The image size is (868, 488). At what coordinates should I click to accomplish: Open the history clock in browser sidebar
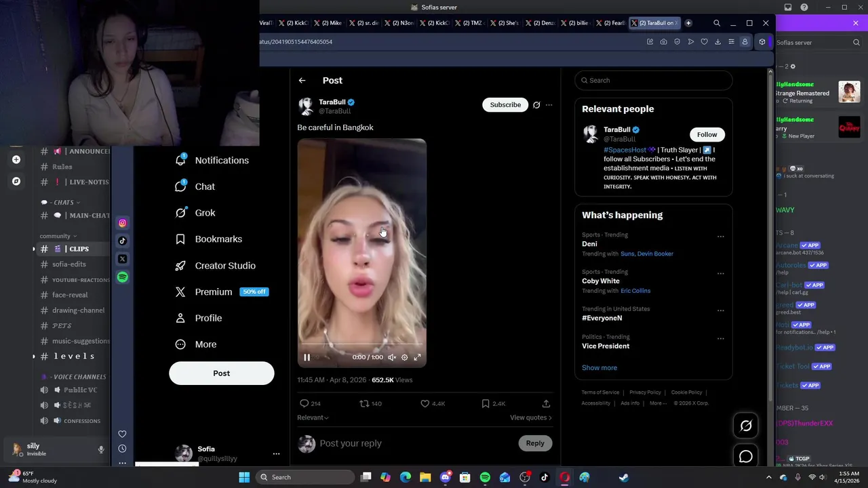(122, 449)
